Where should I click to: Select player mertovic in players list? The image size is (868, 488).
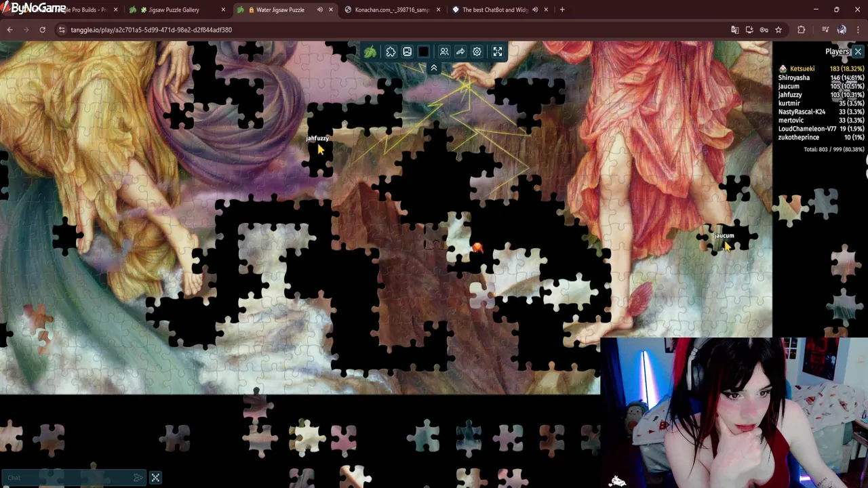tap(791, 120)
